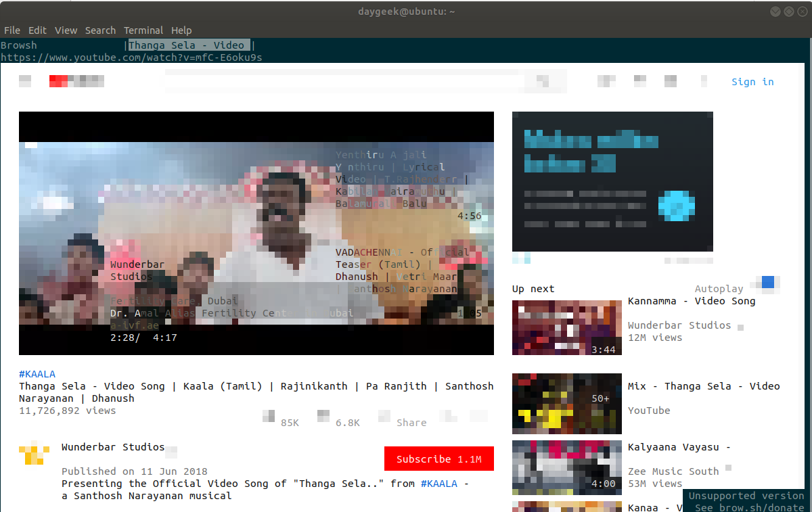The width and height of the screenshot is (812, 512).
Task: Click the pixelated YouTube logo
Action: (76, 82)
